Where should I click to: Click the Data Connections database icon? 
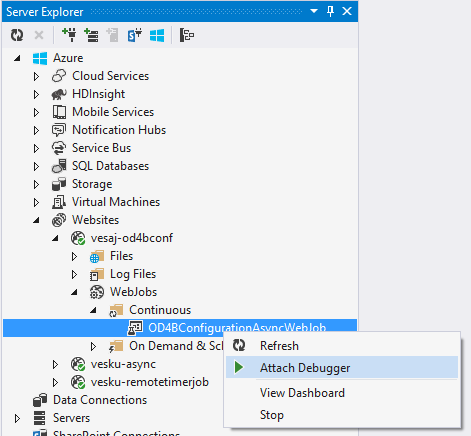click(x=40, y=400)
